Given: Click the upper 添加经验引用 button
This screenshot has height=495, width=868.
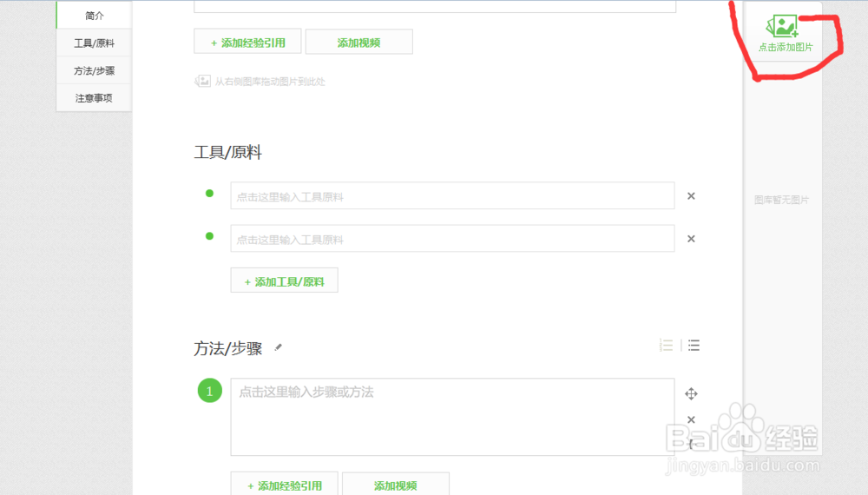Looking at the screenshot, I should (x=247, y=42).
